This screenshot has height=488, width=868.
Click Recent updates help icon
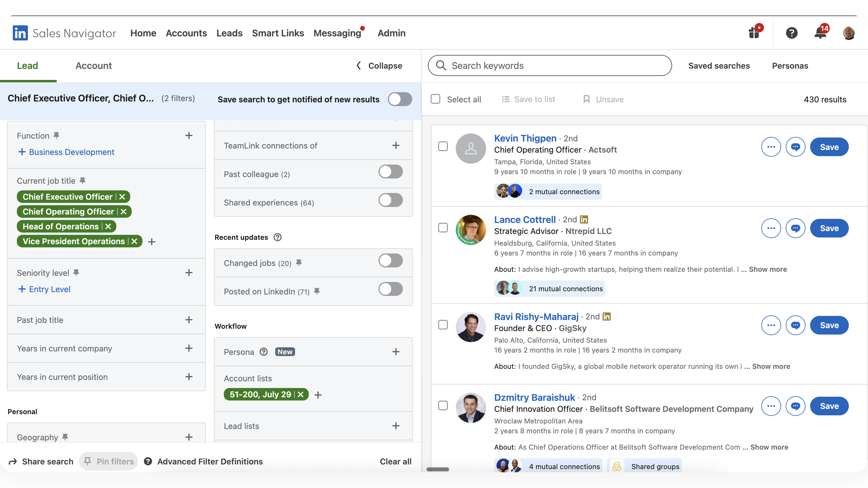coord(277,237)
